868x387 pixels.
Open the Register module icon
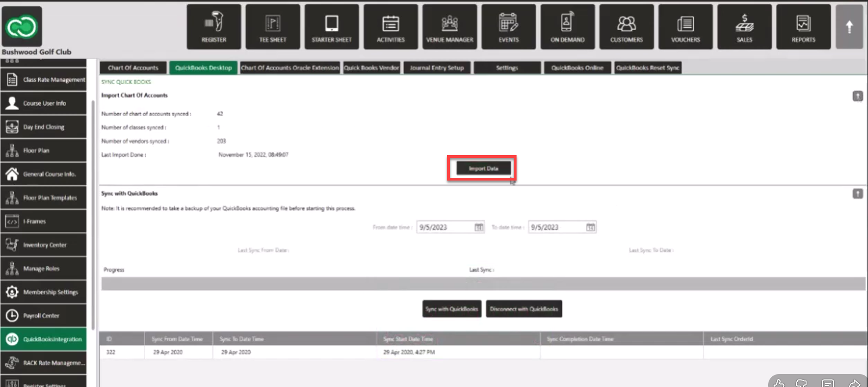click(214, 27)
